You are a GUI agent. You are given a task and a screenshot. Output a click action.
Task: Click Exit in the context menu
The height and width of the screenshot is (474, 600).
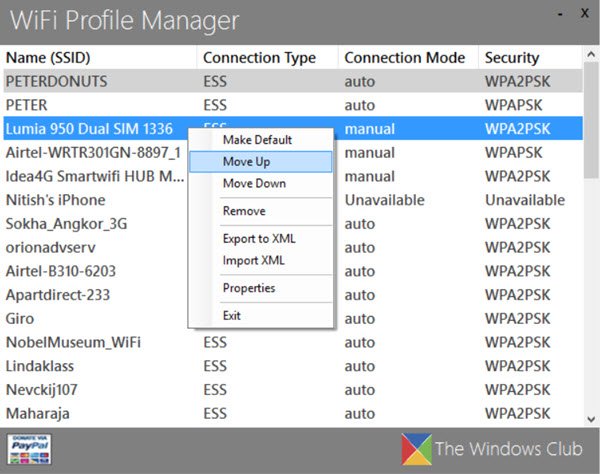(x=232, y=315)
